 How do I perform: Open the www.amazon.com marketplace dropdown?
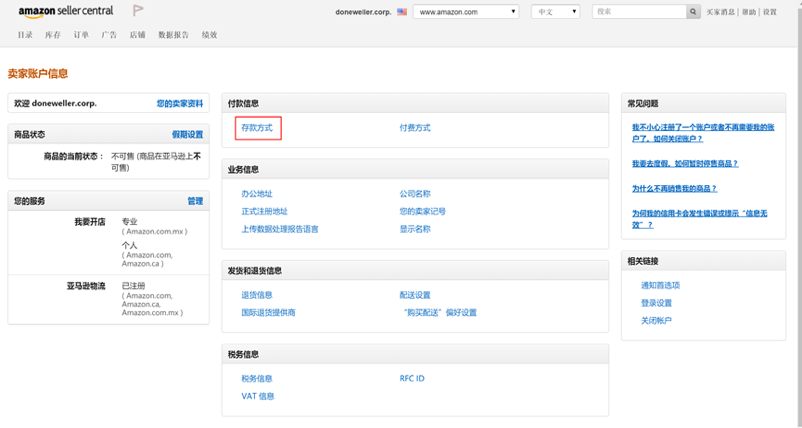pos(466,12)
